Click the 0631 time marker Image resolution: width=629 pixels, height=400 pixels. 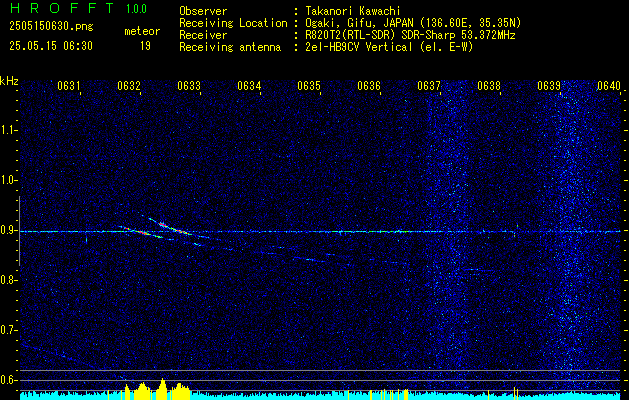tap(69, 86)
